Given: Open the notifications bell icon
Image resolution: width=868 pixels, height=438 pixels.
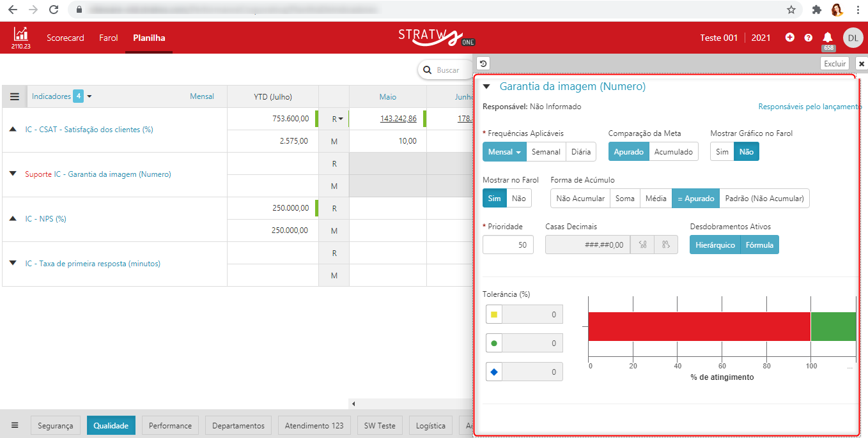Looking at the screenshot, I should [828, 38].
